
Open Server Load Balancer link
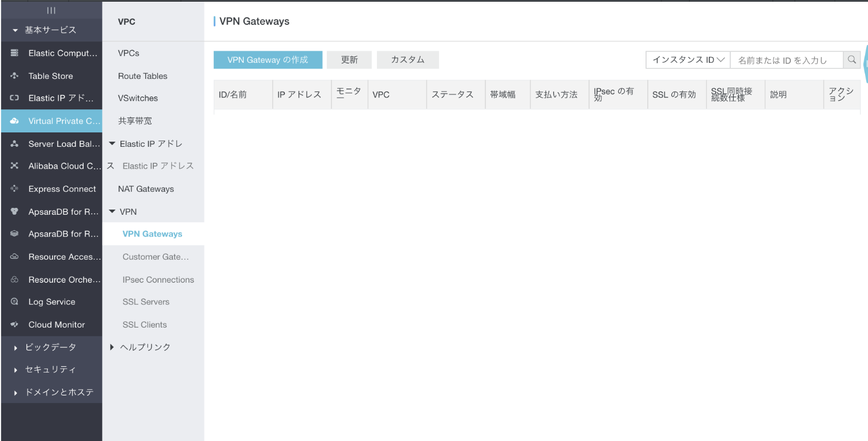click(64, 144)
